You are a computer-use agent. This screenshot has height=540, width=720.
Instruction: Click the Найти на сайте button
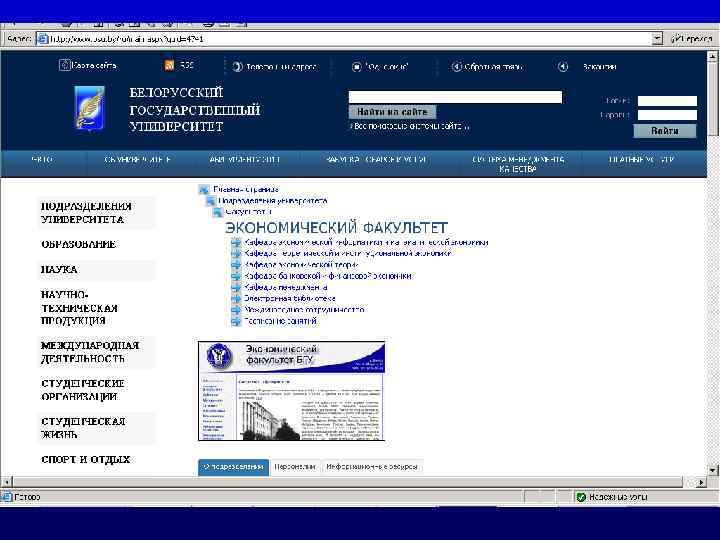click(392, 112)
